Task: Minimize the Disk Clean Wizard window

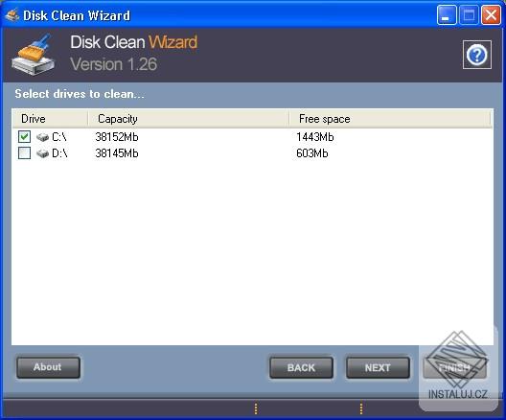Action: pyautogui.click(x=447, y=14)
